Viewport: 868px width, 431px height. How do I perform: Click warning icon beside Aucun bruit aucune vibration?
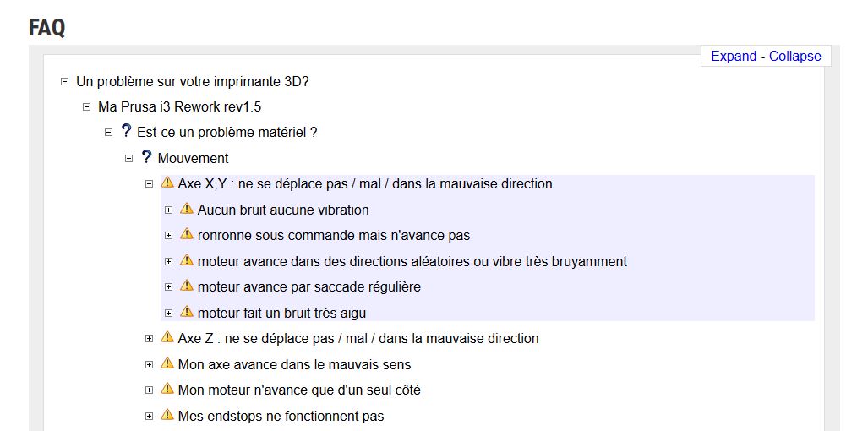tap(187, 209)
